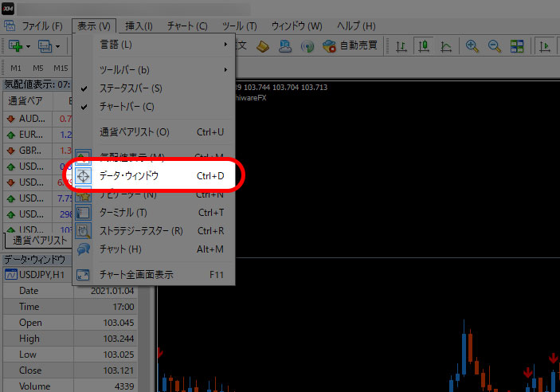The height and width of the screenshot is (392, 560).
Task: Select the M15 timeframe button
Action: [x=61, y=68]
